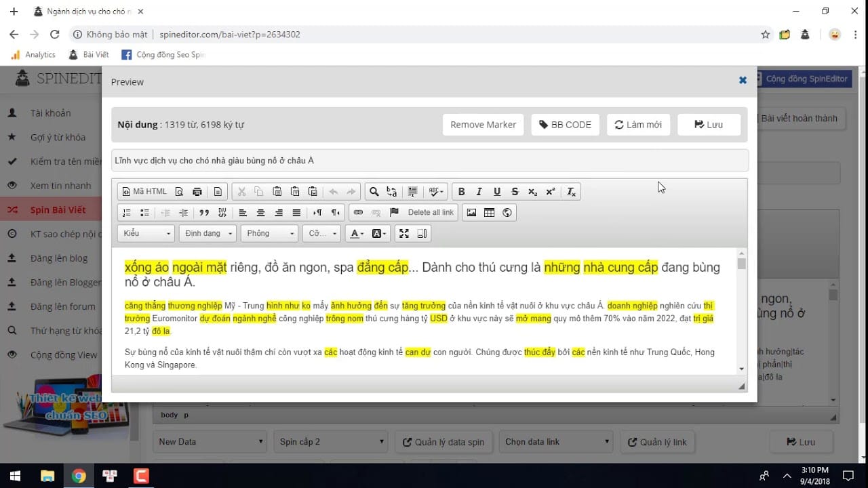
Task: Insert an anchor using the flag icon
Action: coord(394,213)
